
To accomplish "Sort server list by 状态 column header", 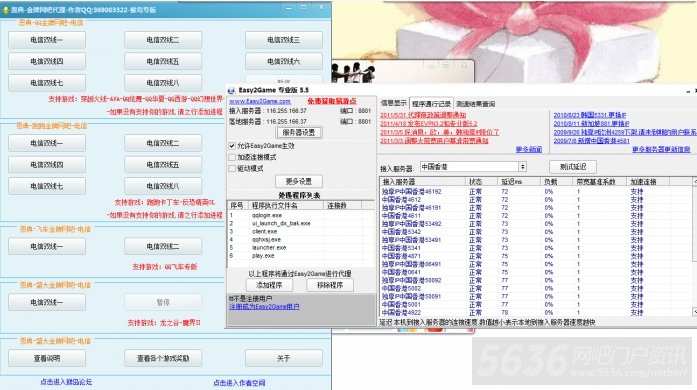I will click(x=481, y=181).
